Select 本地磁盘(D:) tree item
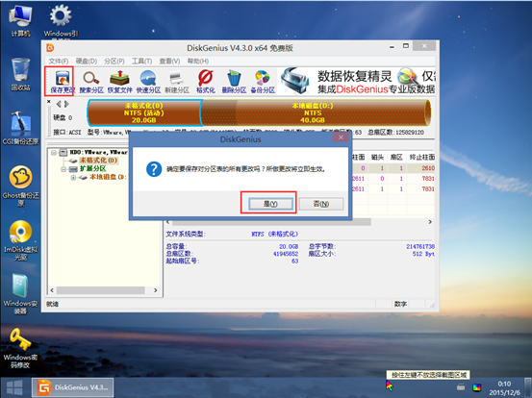This screenshot has width=532, height=398. pos(108,177)
